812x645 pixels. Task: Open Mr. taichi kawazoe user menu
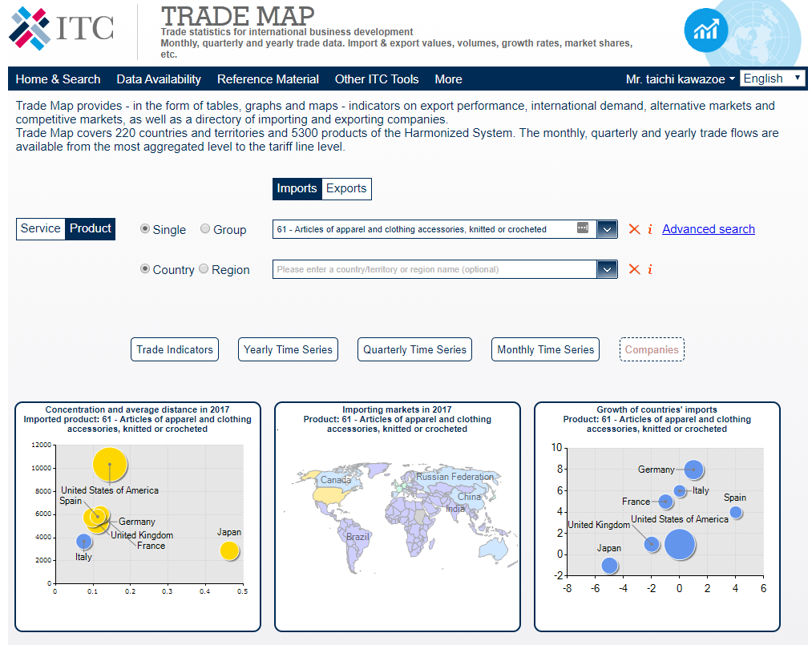point(680,79)
